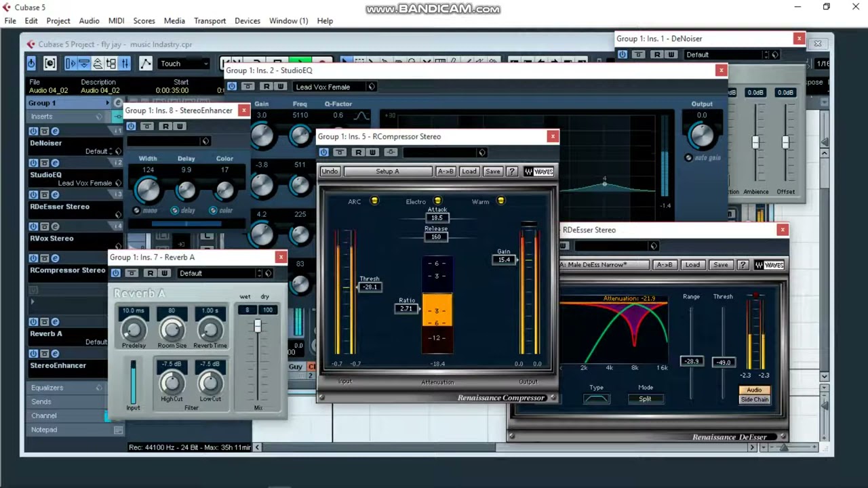Viewport: 868px width, 488px height.
Task: Toggle color switch in StereoEnhancer
Action: tap(213, 211)
